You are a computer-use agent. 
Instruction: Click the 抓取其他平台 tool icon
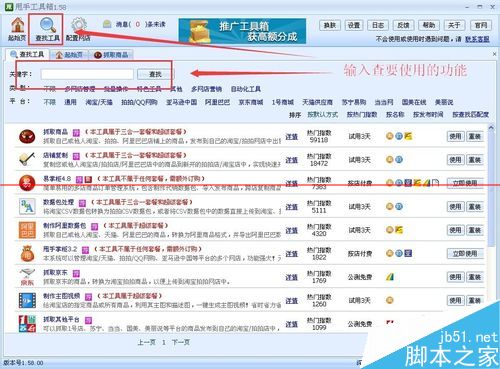tap(27, 324)
